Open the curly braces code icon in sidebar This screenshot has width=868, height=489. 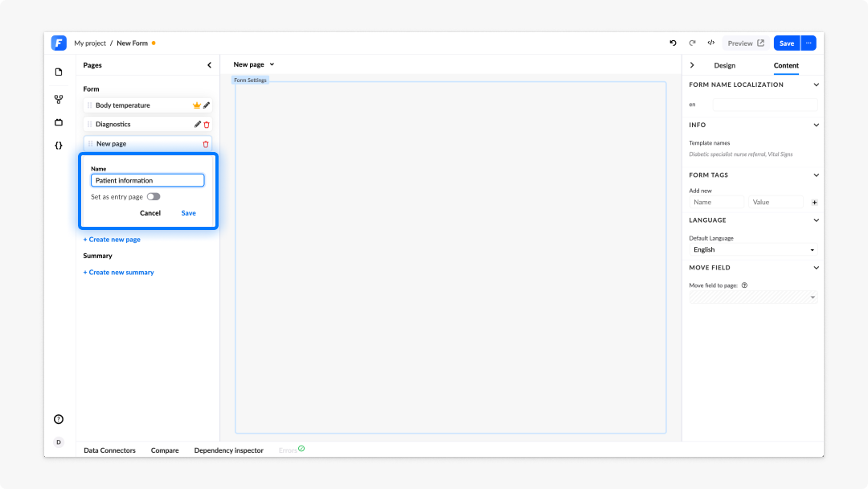[59, 146]
